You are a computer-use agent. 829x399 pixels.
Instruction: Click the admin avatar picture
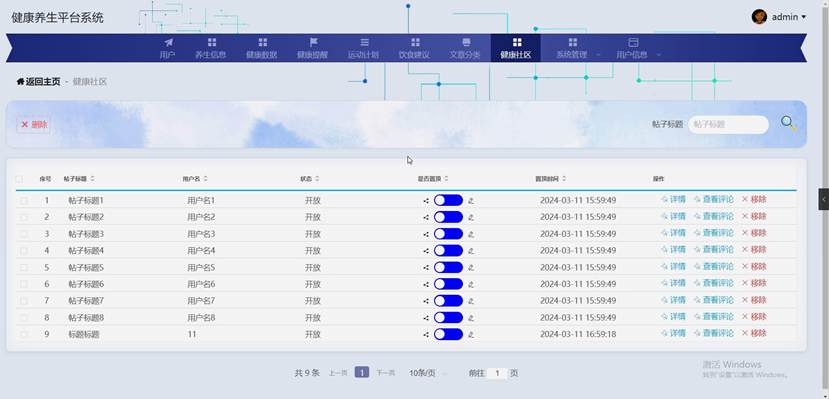point(759,16)
